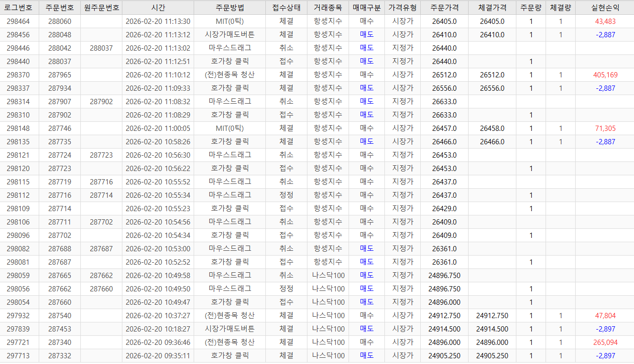This screenshot has height=364, width=634.
Task: Click the 접수상태 column header
Action: click(x=286, y=8)
